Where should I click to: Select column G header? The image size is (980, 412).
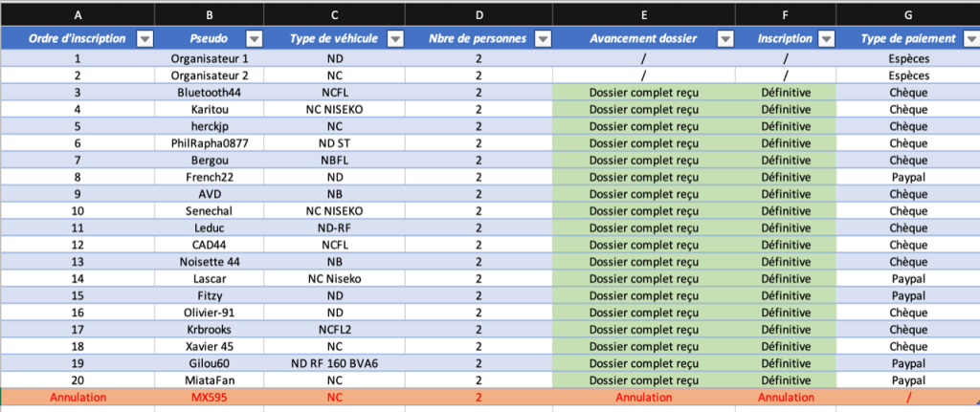[x=908, y=14]
